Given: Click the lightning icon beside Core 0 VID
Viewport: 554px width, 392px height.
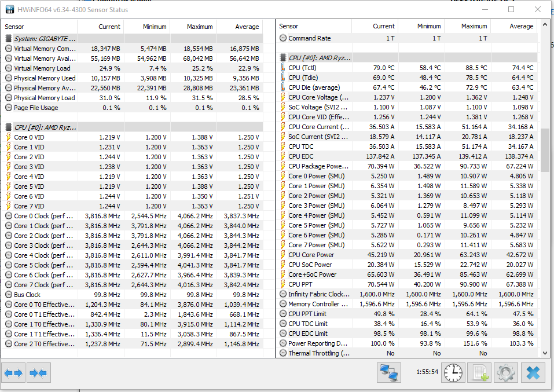Looking at the screenshot, I should (x=9, y=137).
